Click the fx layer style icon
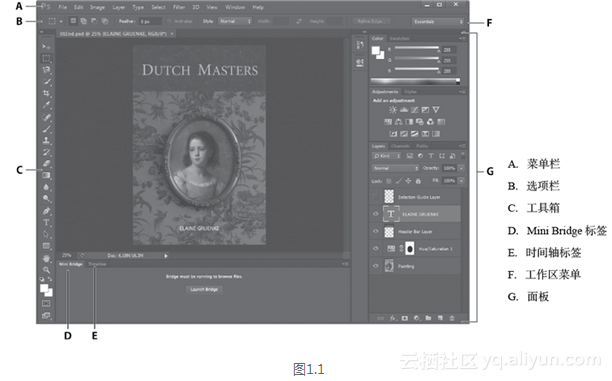This screenshot has width=612, height=381. pyautogui.click(x=393, y=318)
